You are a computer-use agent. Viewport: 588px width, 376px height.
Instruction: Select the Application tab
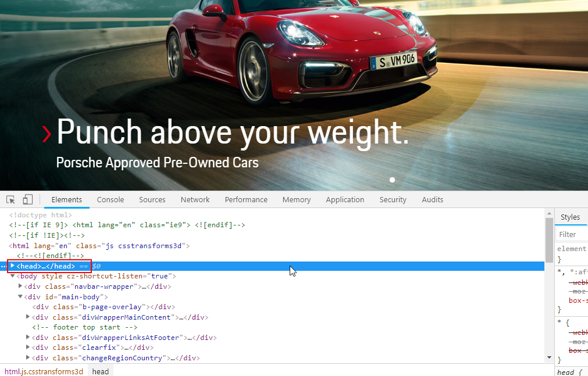[x=345, y=199]
